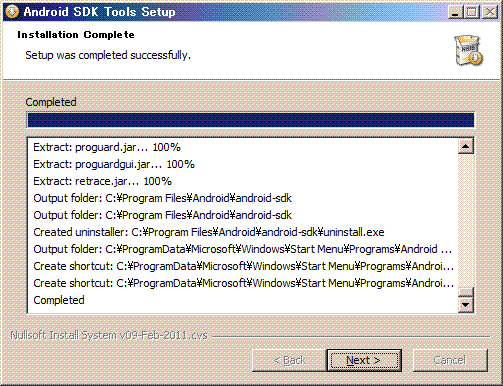
Task: Click the log scrollbar track area
Action: pyautogui.click(x=466, y=220)
